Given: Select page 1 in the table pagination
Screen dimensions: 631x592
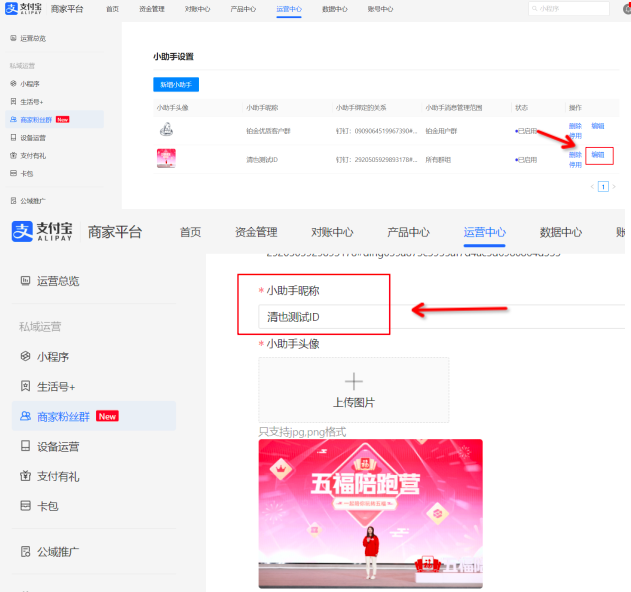Looking at the screenshot, I should pyautogui.click(x=603, y=186).
